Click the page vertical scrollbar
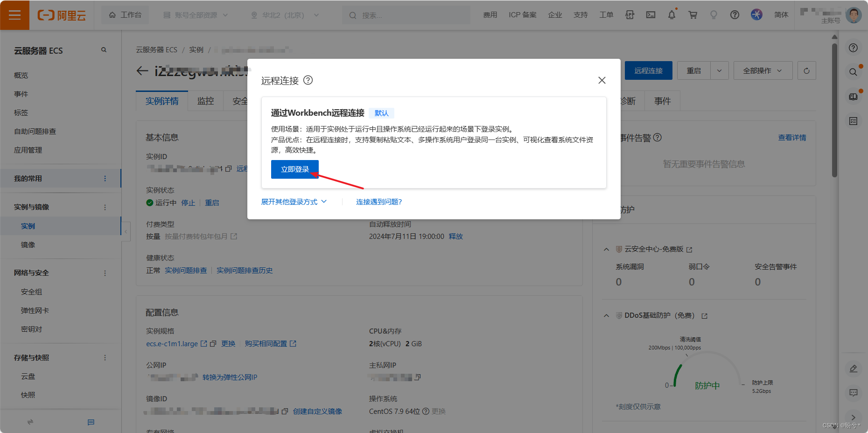The width and height of the screenshot is (868, 433). (834, 110)
